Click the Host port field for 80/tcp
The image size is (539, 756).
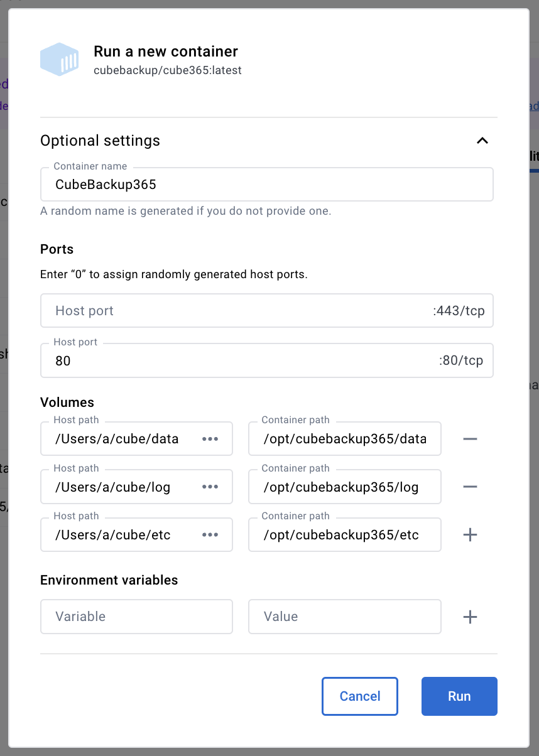(x=266, y=360)
